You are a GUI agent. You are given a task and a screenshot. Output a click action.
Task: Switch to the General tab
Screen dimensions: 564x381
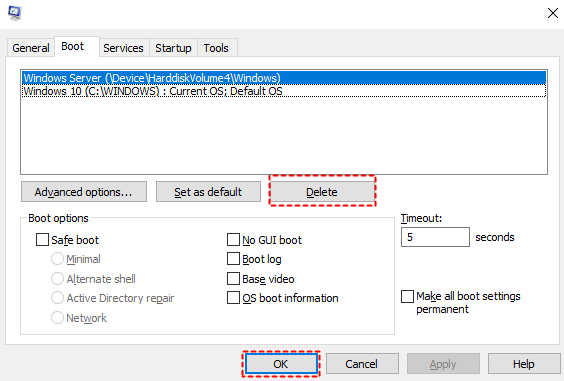(x=31, y=48)
